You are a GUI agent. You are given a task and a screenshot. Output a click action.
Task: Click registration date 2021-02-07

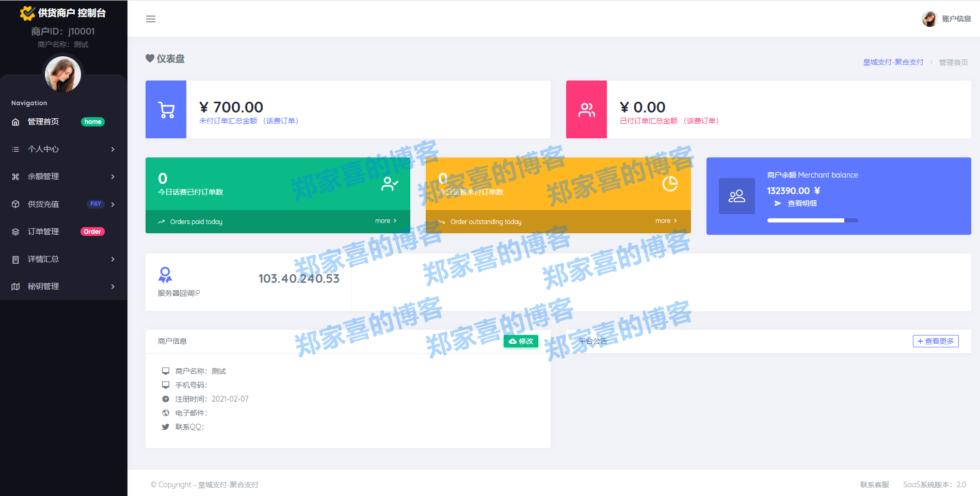230,399
